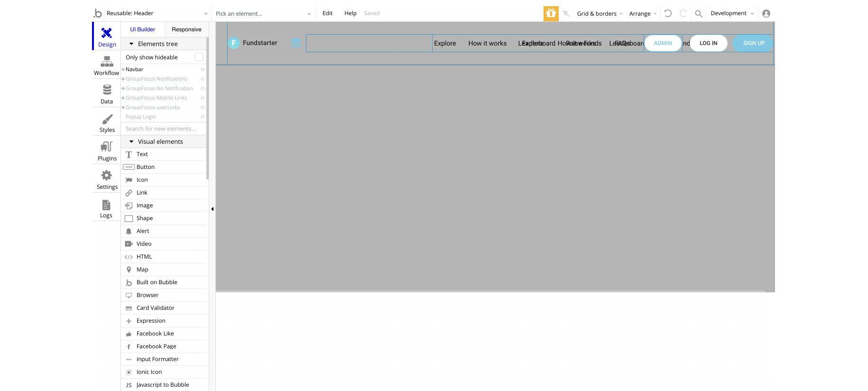Open the Plugins section
The image size is (868, 391).
(x=107, y=151)
